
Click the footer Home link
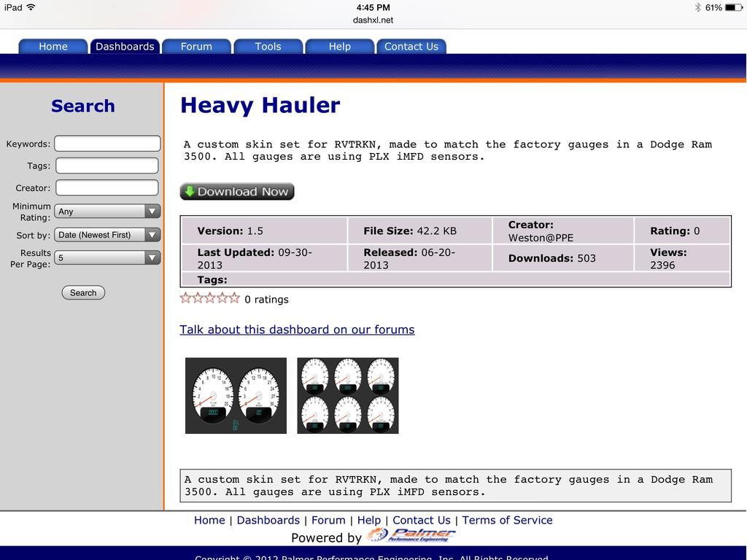point(209,520)
